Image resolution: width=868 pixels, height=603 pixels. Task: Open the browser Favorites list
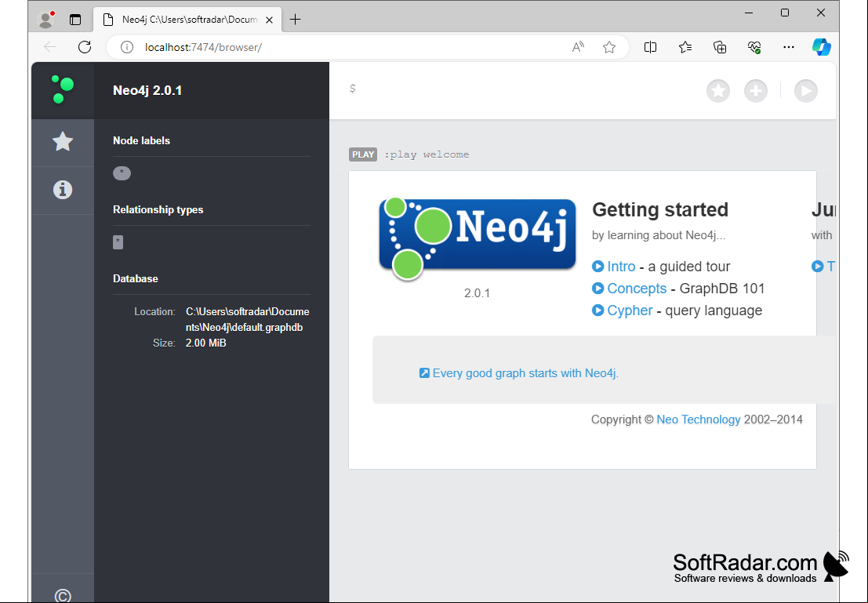[x=685, y=47]
